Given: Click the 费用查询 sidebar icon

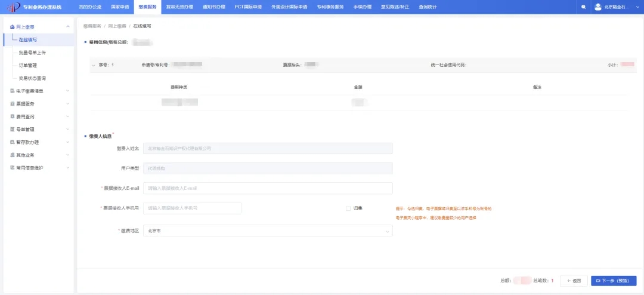Looking at the screenshot, I should point(12,116).
